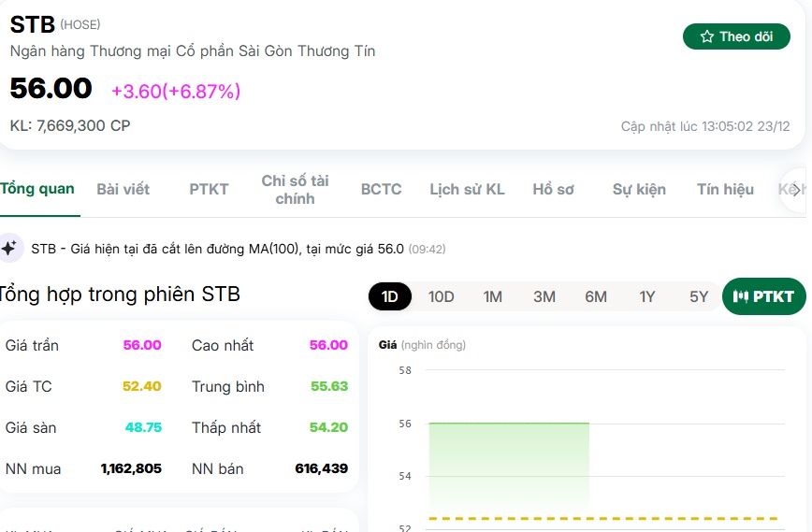
Task: Choose the 3M chart range
Action: coord(544,296)
